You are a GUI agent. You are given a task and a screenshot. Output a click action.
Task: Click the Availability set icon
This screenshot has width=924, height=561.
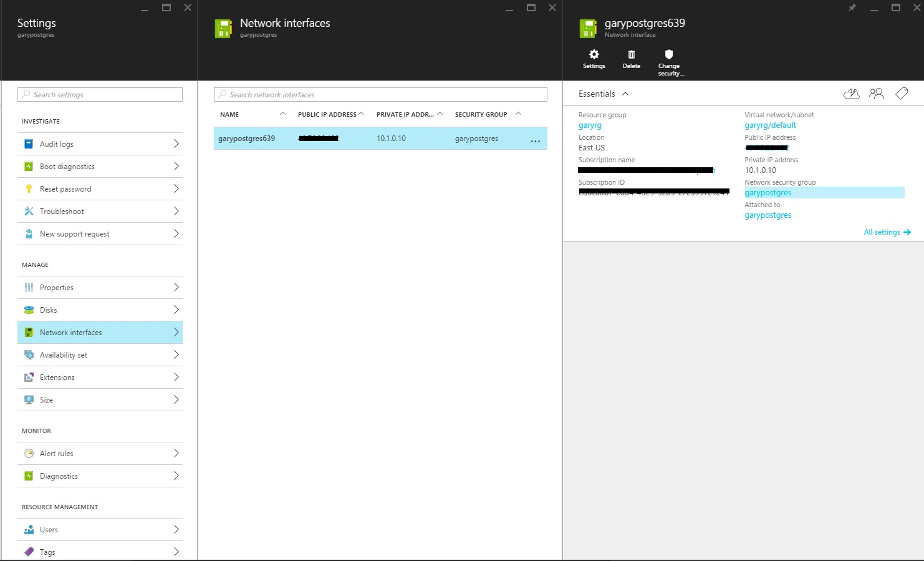(29, 355)
